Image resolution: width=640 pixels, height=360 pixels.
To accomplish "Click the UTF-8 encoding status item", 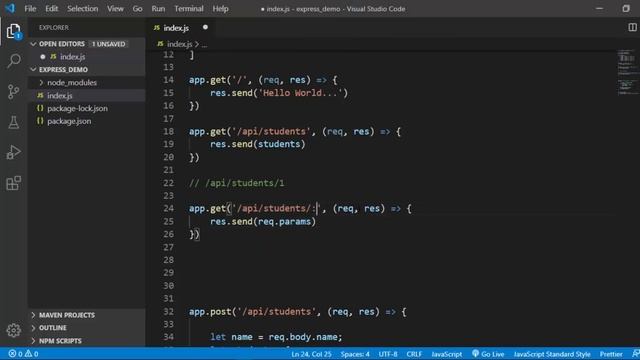I will (388, 354).
